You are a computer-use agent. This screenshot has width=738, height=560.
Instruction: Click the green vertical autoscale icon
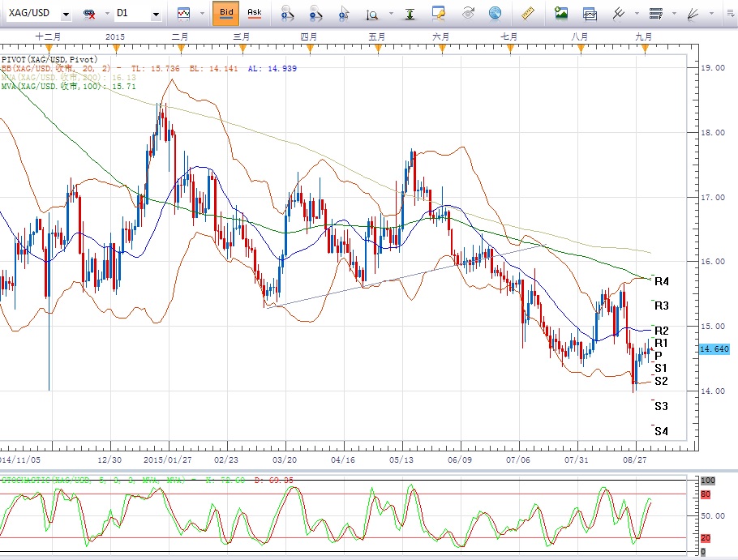[410, 13]
